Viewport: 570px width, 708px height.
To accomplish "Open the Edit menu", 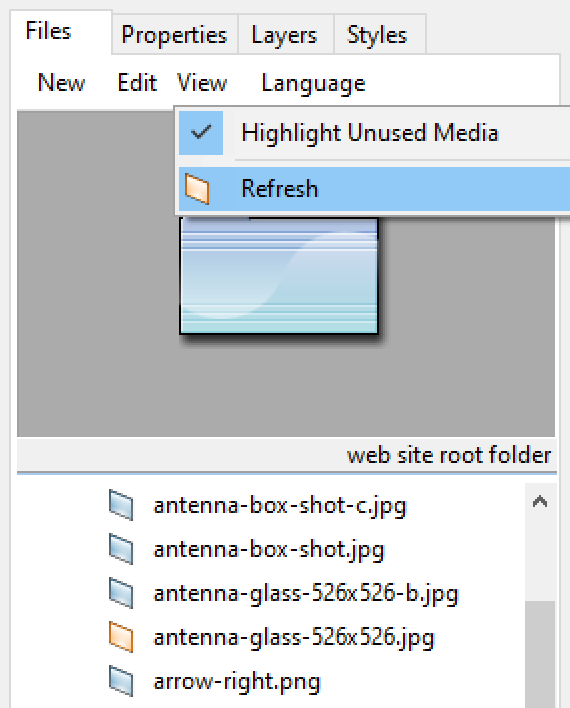I will [x=137, y=83].
